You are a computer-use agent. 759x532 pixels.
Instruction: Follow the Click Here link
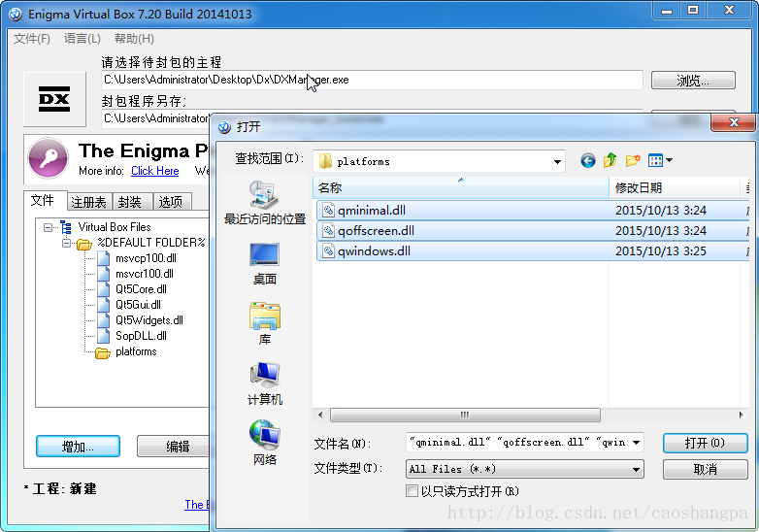155,171
